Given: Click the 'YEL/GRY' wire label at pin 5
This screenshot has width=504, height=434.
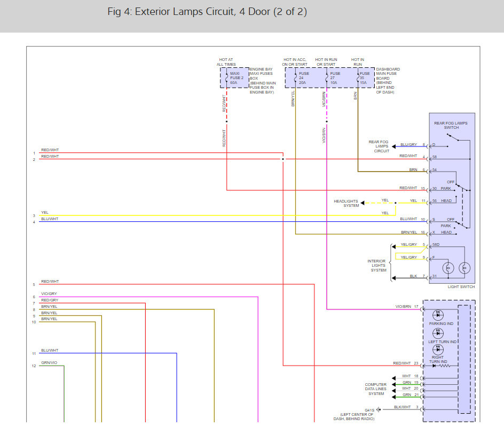Looking at the screenshot, I should click(x=409, y=244).
